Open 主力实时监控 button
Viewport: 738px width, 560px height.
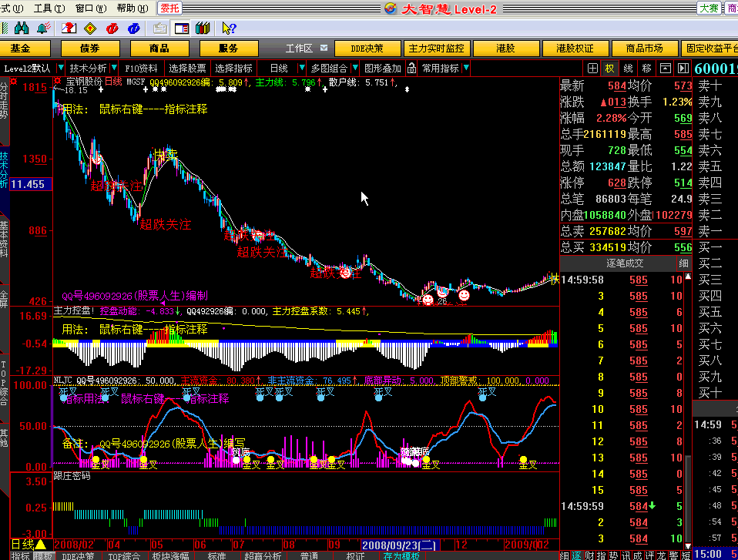tap(436, 49)
